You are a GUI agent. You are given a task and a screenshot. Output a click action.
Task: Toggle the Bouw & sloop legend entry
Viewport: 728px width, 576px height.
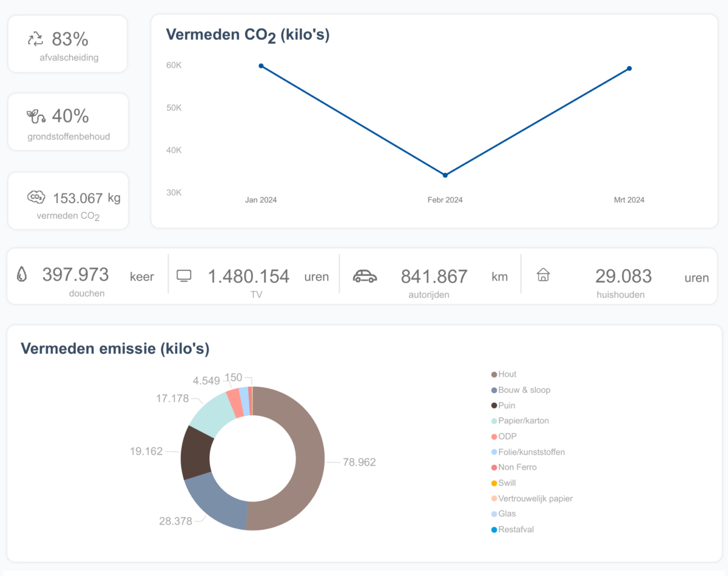[524, 390]
